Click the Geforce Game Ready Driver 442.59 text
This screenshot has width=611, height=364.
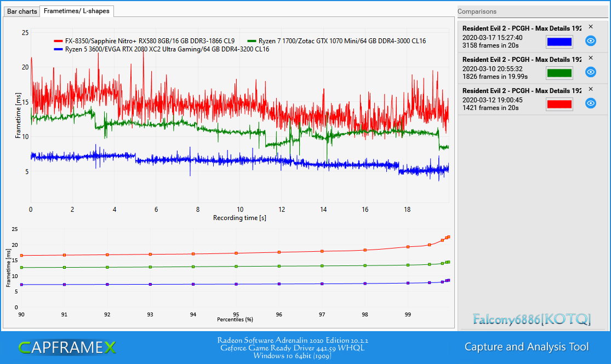pos(292,348)
